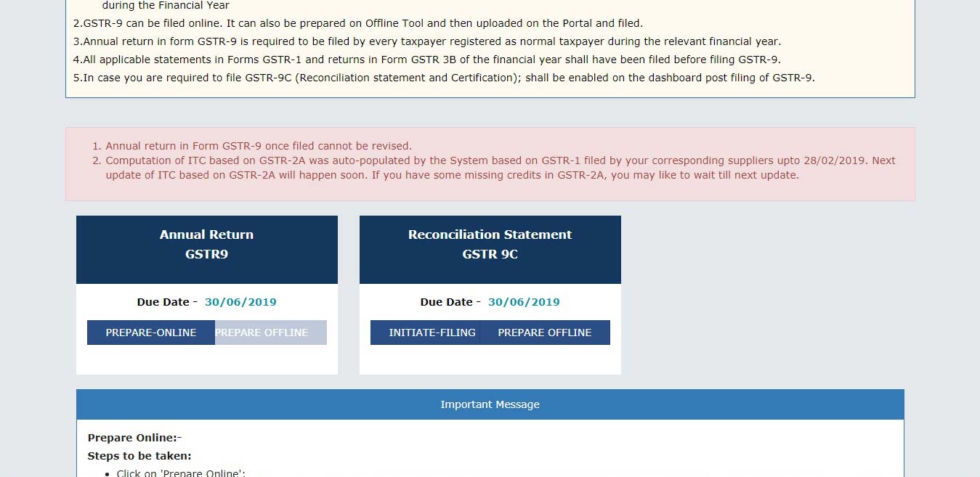Click the 'Prepare Online:-' heading
Image resolution: width=980 pixels, height=477 pixels.
click(134, 438)
